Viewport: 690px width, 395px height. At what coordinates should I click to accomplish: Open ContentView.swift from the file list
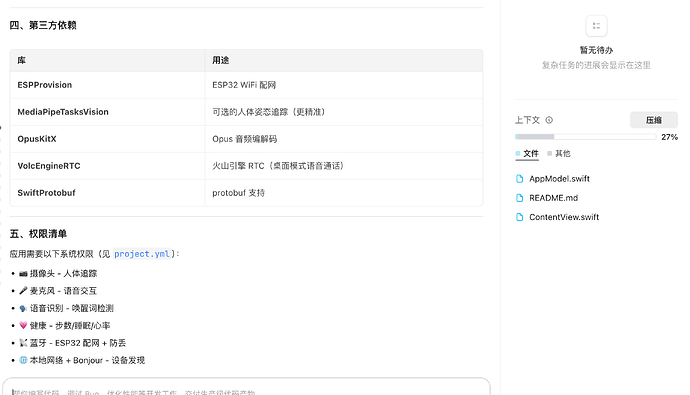(x=564, y=217)
